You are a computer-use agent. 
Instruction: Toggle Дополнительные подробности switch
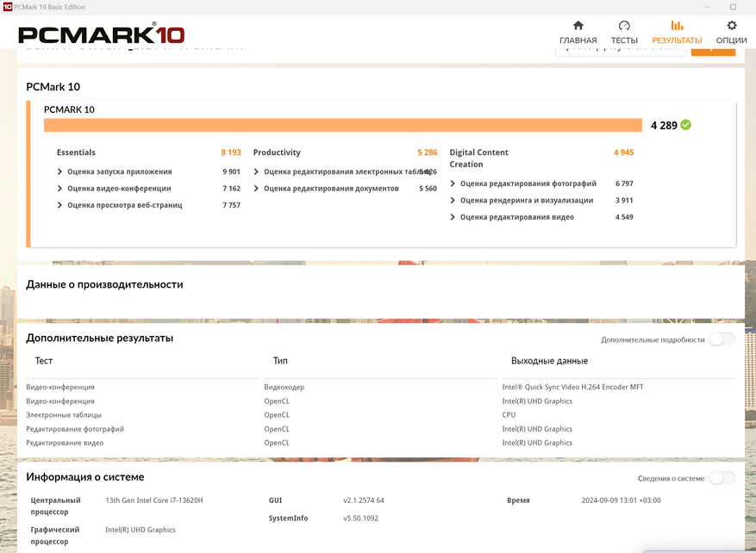click(x=722, y=339)
